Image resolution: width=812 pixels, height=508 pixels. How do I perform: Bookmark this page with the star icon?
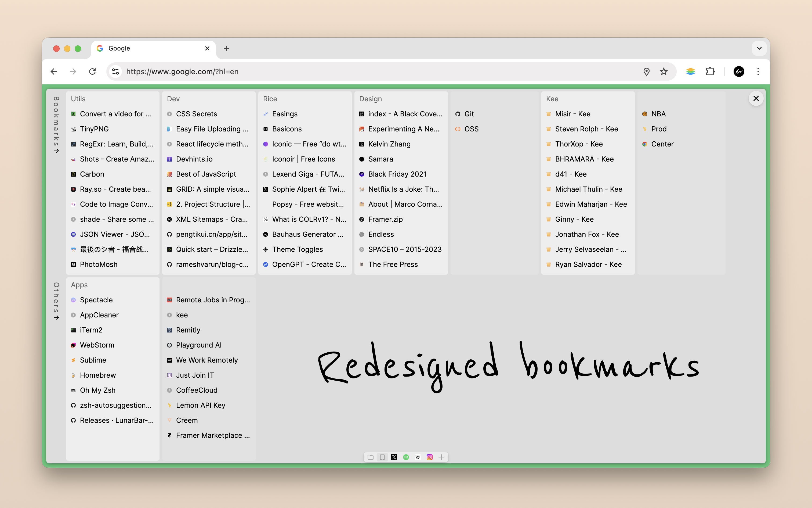click(x=664, y=71)
